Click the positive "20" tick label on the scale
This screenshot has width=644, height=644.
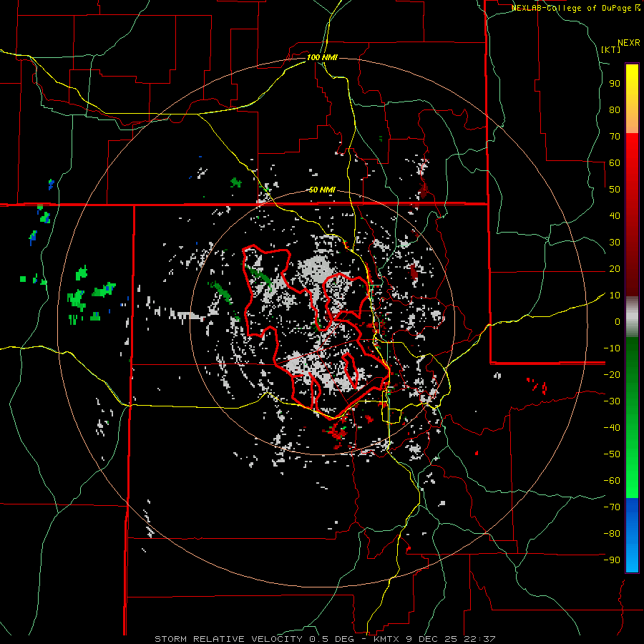coord(615,268)
